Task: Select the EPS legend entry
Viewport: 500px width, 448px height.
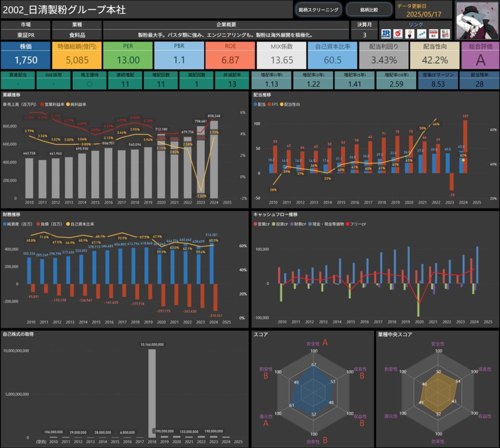Action: [x=272, y=105]
